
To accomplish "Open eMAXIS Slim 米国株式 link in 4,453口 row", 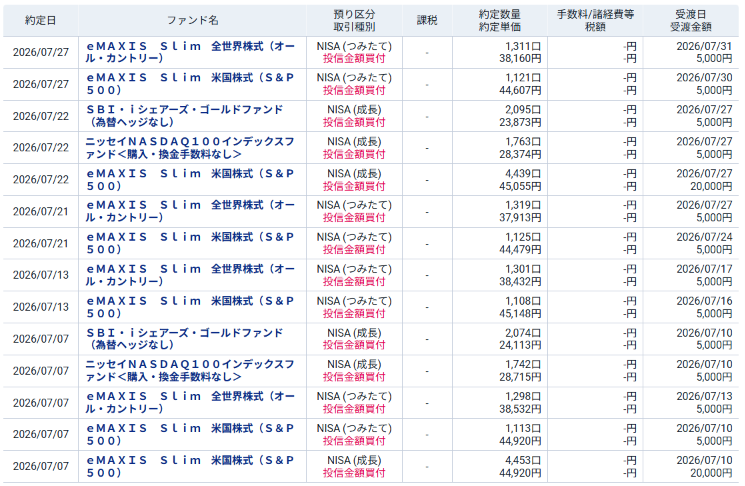I will pyautogui.click(x=190, y=467).
